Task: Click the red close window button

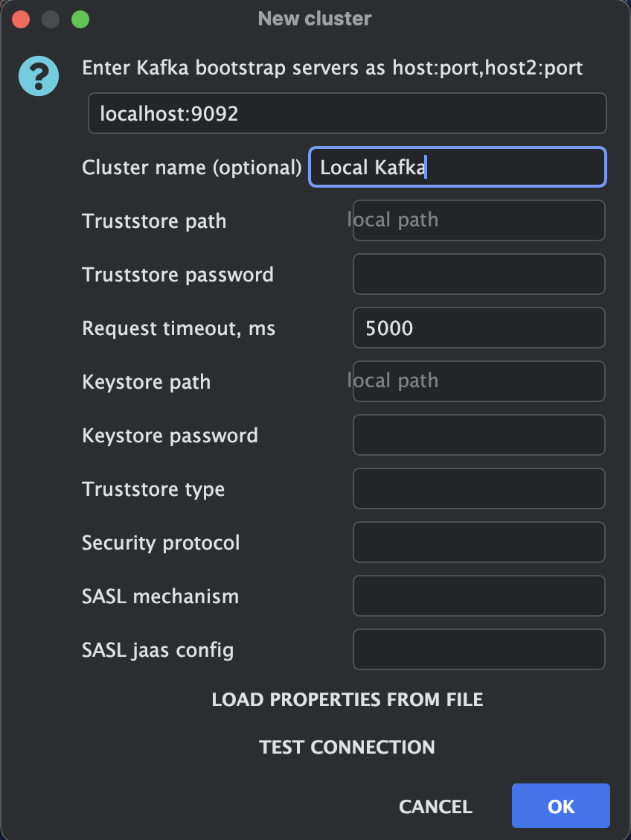Action: tap(21, 19)
